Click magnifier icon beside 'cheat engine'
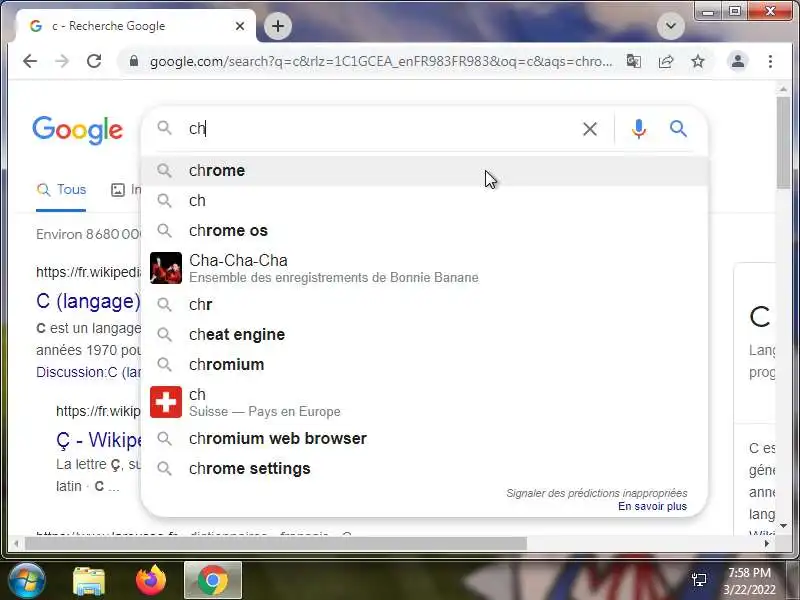Image resolution: width=800 pixels, height=600 pixels. 164,334
